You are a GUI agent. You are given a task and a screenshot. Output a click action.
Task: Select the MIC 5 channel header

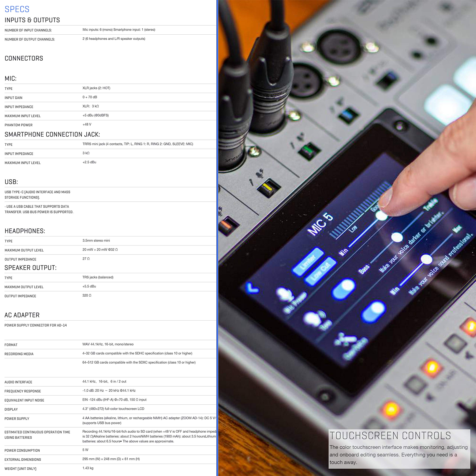[320, 223]
